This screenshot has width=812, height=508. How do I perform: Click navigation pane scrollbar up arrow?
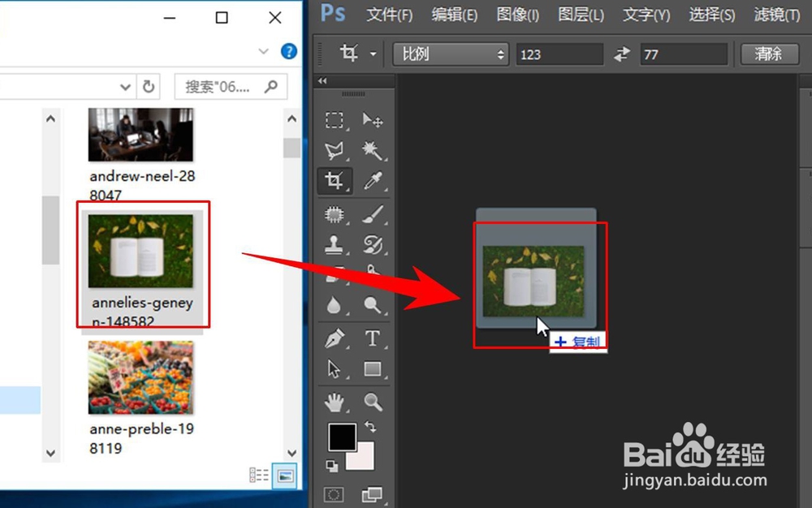50,119
